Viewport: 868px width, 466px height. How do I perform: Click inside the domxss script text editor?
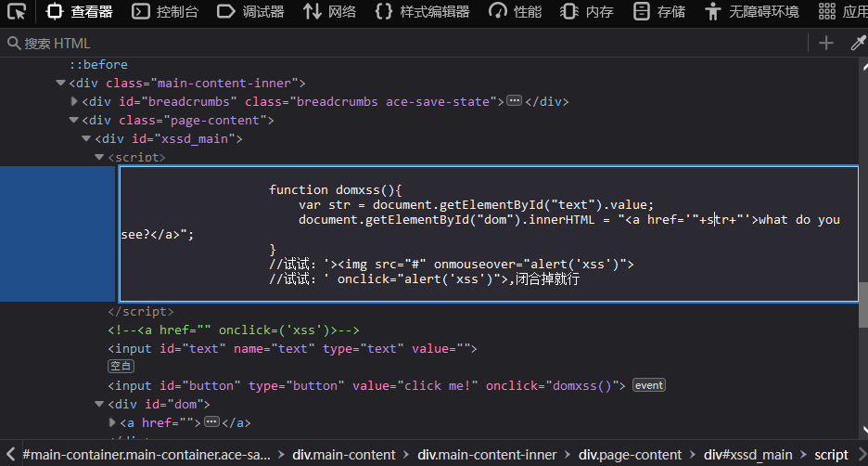[489, 234]
